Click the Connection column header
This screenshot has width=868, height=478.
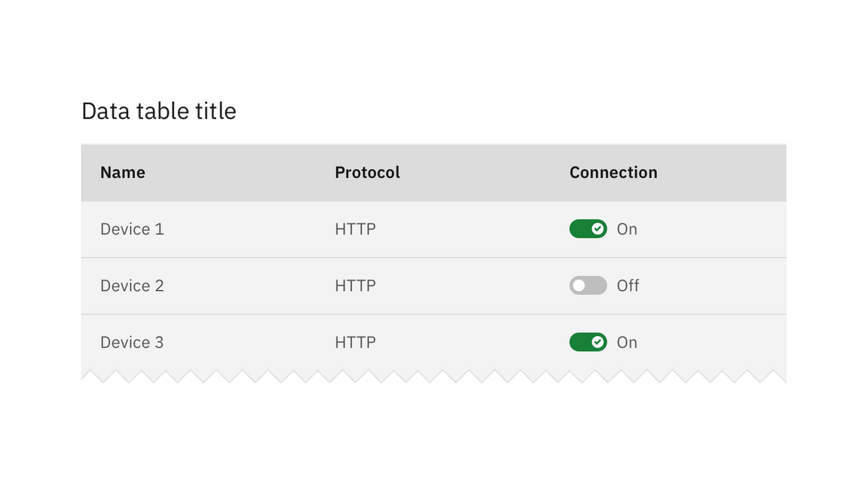click(x=613, y=172)
